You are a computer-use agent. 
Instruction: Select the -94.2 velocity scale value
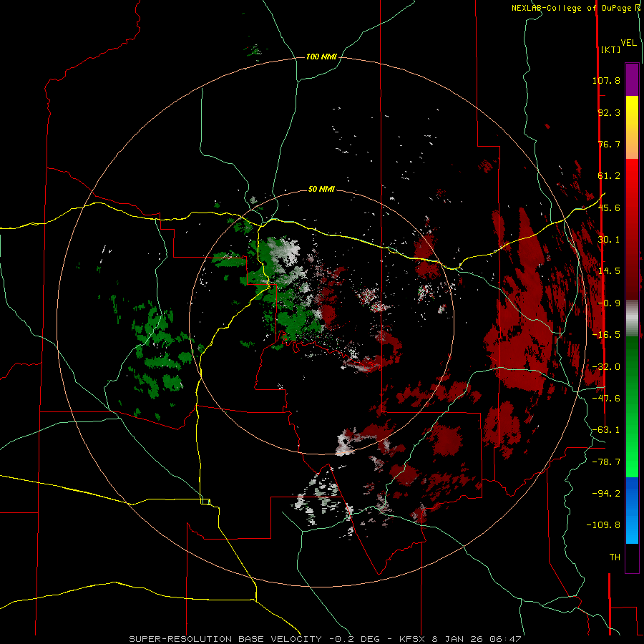coord(606,494)
